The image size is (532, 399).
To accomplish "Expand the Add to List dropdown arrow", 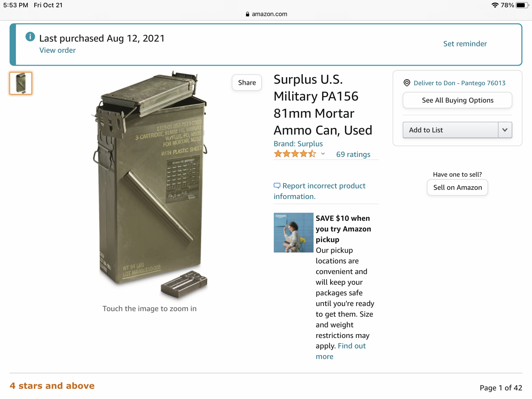I will (x=505, y=130).
